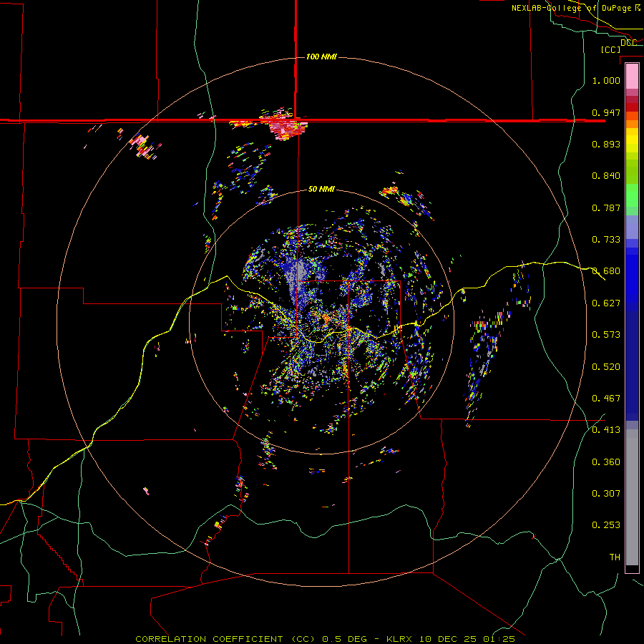Select the 0.467 scale value
644x644 pixels.
pos(606,398)
